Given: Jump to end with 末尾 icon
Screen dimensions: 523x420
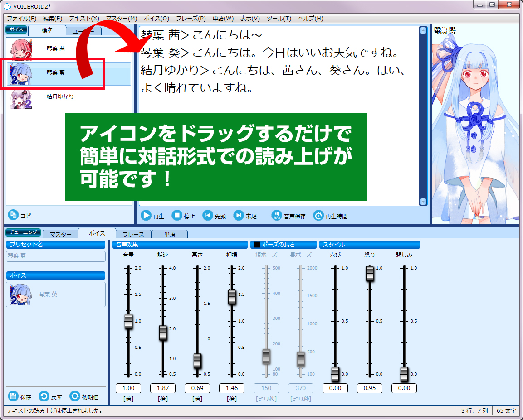Looking at the screenshot, I should click(239, 216).
